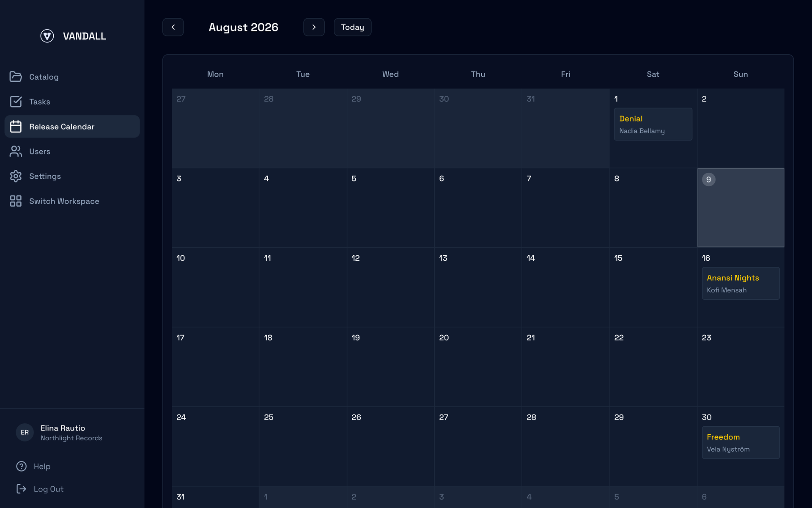Open Tasks from sidebar menu
This screenshot has width=812, height=508.
[x=72, y=102]
